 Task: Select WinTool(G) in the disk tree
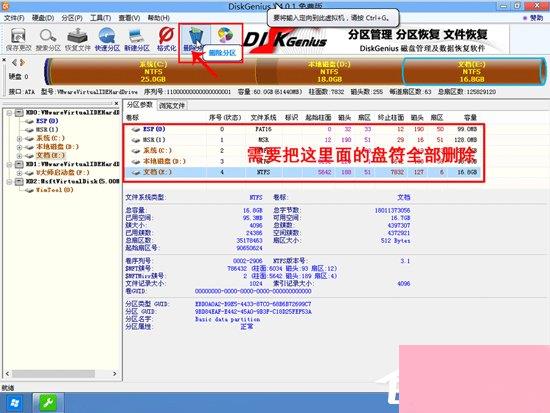point(54,190)
